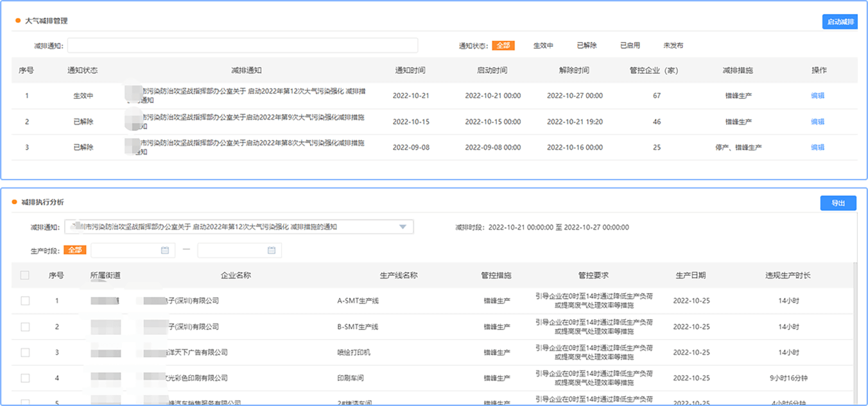Click 编辑 link for row 1 notification
This screenshot has width=868, height=406.
[817, 96]
